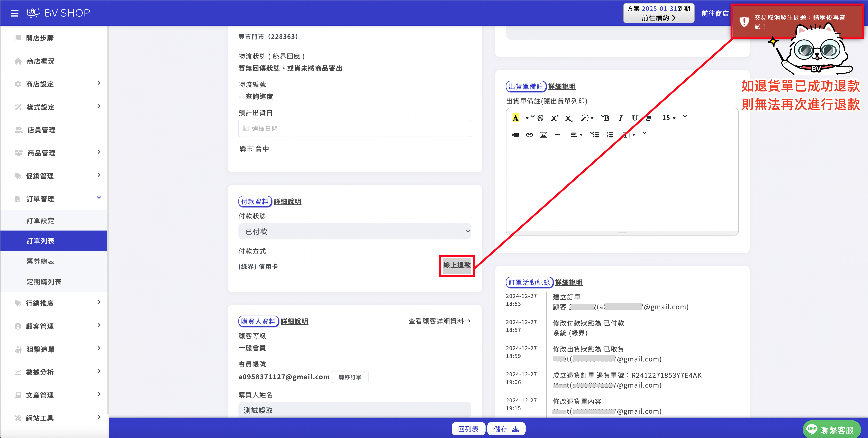The width and height of the screenshot is (868, 438).
Task: Expand the 商品管理 sidebar menu
Action: point(54,153)
